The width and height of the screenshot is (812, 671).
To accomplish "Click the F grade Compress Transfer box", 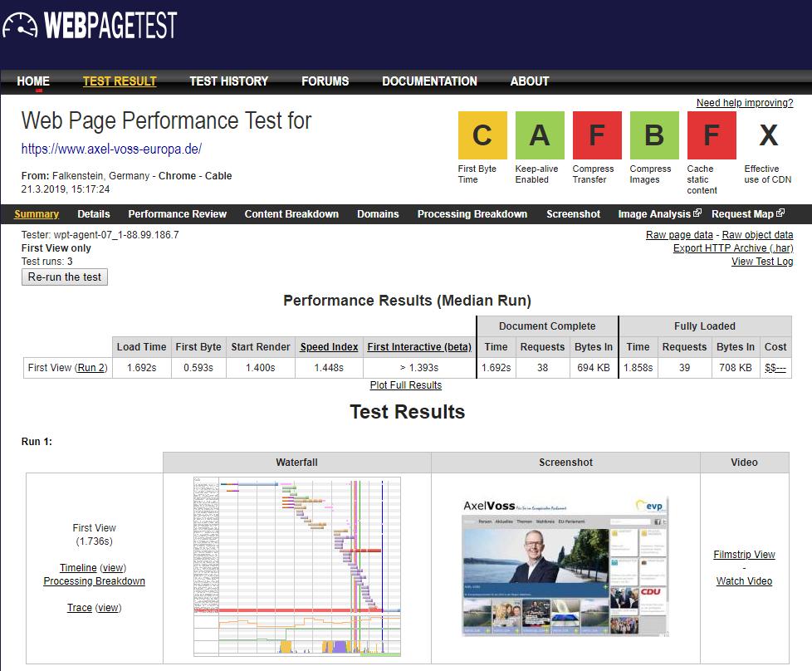I will (x=597, y=135).
